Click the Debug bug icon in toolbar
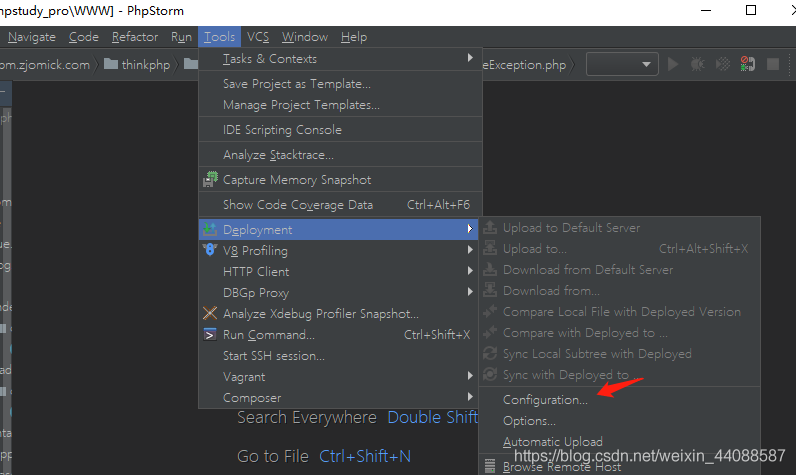 pos(698,64)
